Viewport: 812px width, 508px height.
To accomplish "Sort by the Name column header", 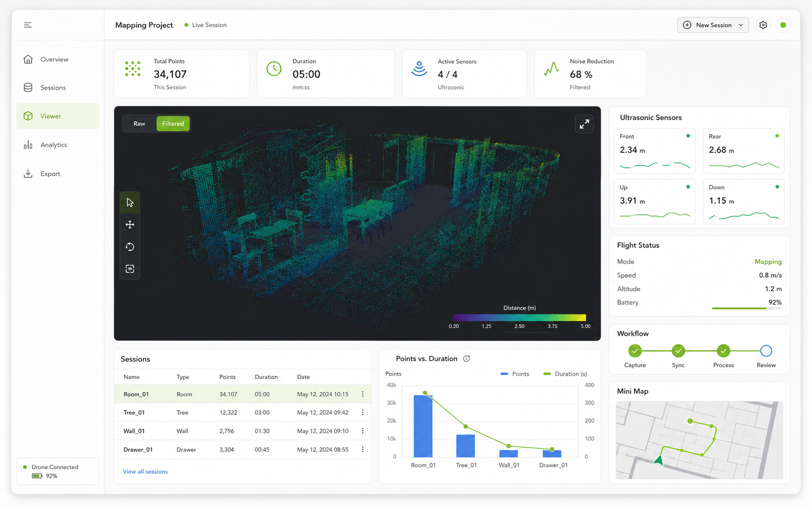I will (x=132, y=377).
